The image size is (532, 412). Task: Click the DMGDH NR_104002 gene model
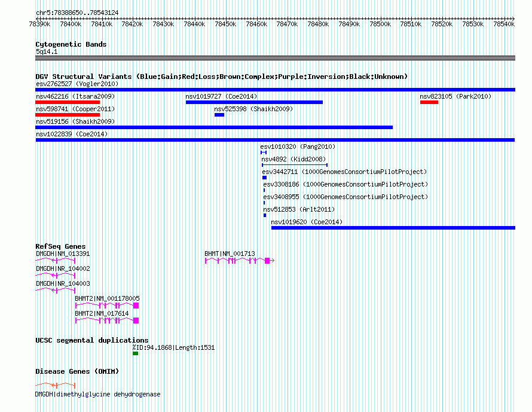point(56,275)
